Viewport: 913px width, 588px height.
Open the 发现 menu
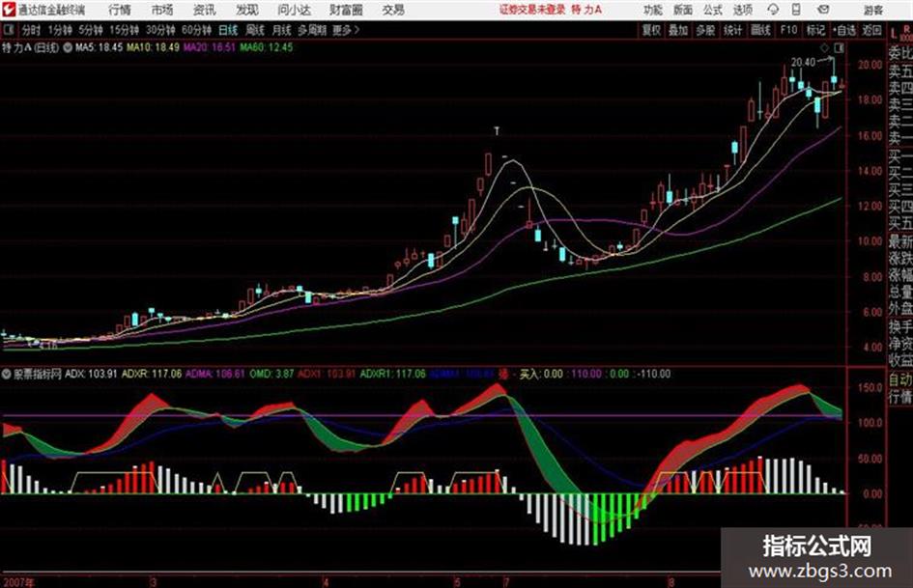tap(247, 10)
